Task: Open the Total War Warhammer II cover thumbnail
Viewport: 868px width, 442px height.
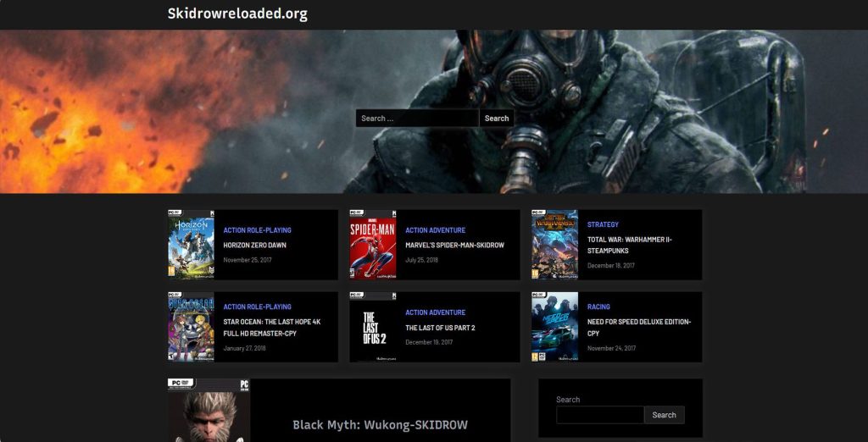Action: point(554,244)
